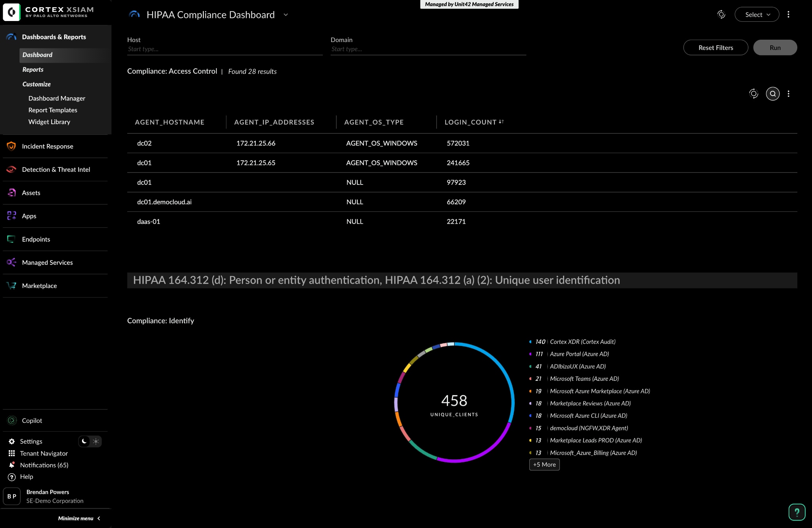Click the Apps sidebar icon
Screen dimensions: 812x528
pos(11,216)
